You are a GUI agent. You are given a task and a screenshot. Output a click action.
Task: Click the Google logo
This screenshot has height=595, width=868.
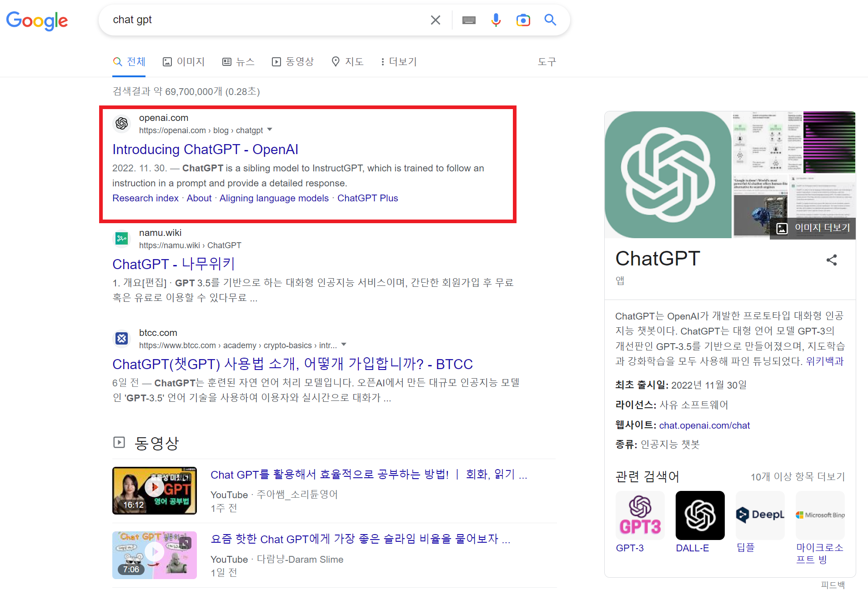tap(37, 20)
